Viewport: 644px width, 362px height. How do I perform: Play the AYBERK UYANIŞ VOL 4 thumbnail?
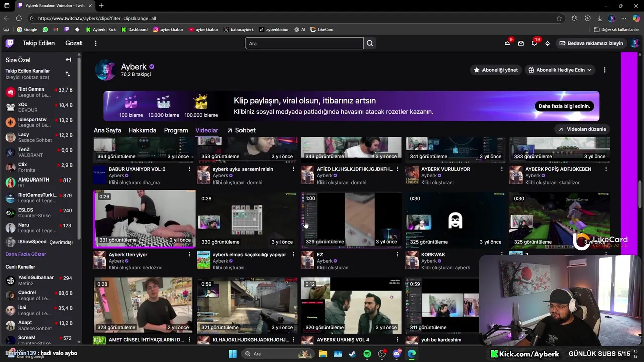tap(351, 305)
